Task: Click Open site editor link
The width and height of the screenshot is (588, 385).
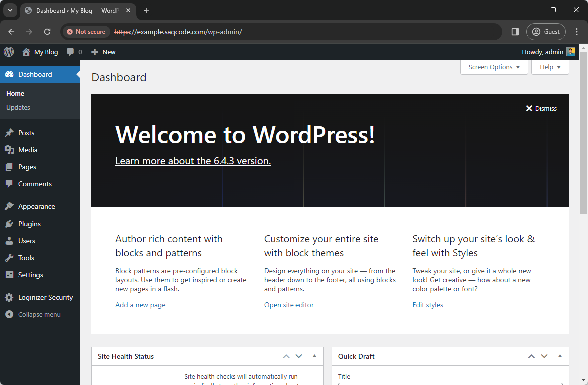Action: (x=289, y=305)
